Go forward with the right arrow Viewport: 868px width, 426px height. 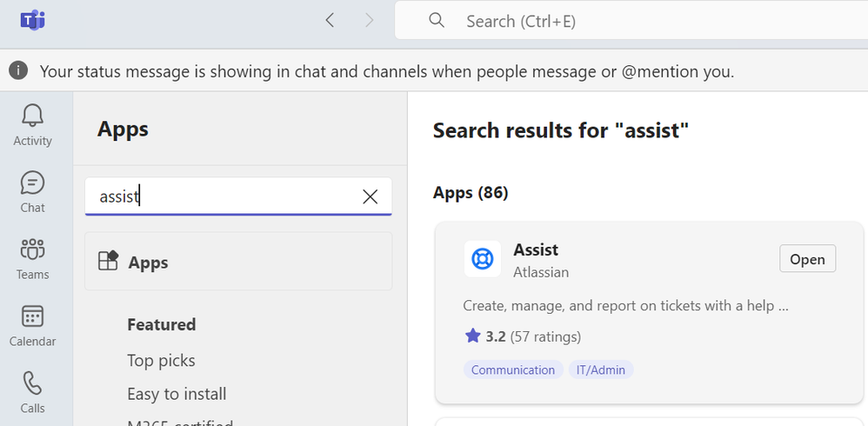370,21
